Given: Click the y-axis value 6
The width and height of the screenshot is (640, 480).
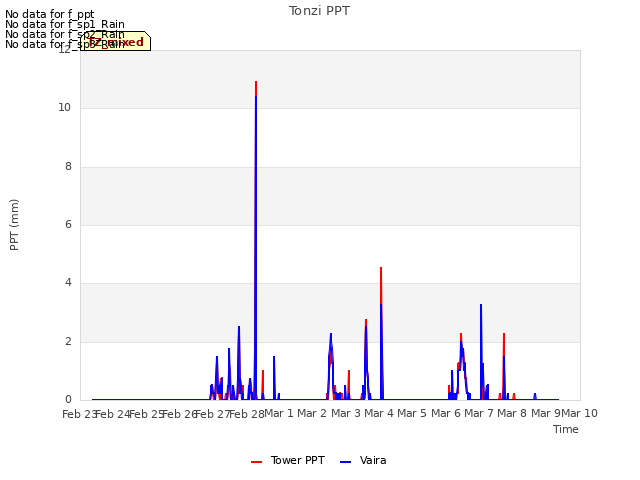Looking at the screenshot, I should pos(68,224).
